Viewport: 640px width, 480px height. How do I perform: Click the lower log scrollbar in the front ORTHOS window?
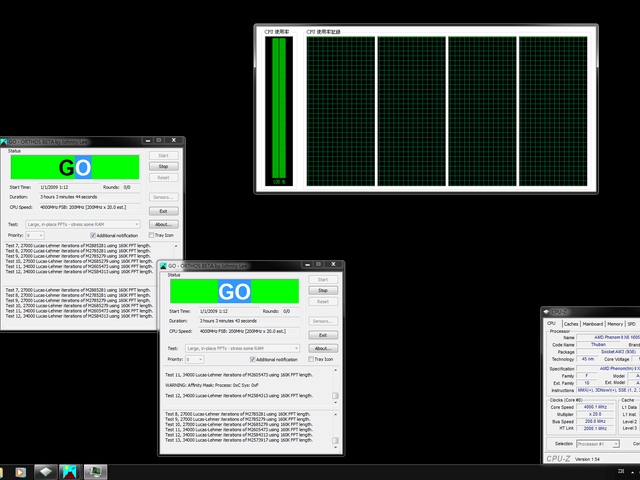point(336,431)
